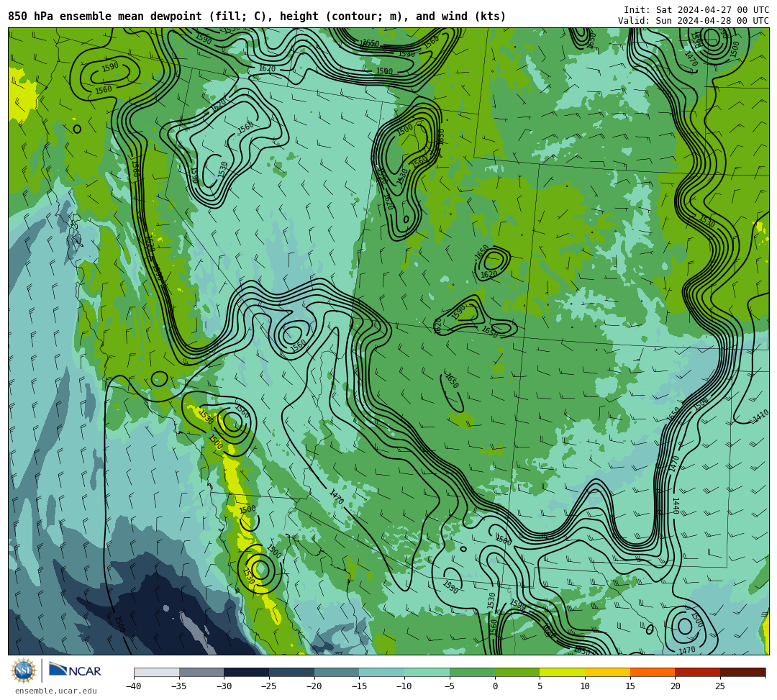Click the ensemble.ucar.edu text
This screenshot has height=700, width=777.
tap(56, 691)
